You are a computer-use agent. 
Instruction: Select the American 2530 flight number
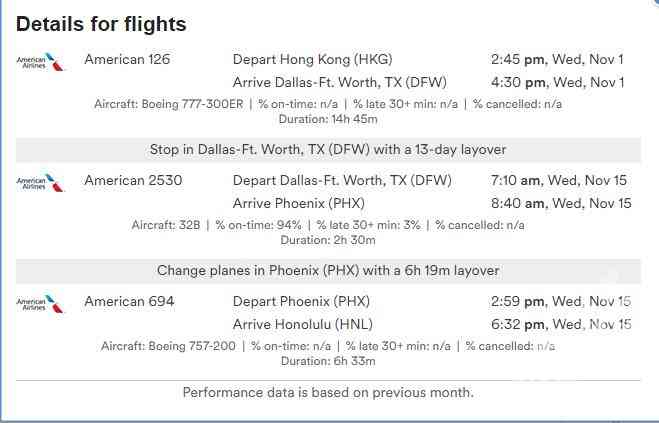133,180
